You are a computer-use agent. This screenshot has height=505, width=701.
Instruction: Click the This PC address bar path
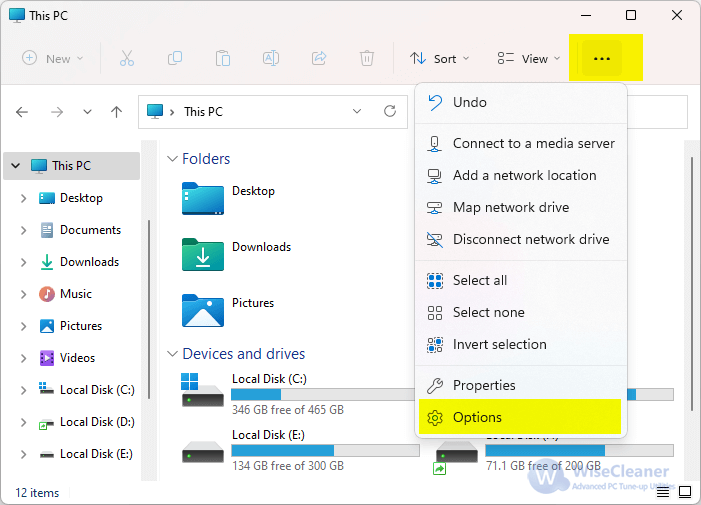pos(203,111)
